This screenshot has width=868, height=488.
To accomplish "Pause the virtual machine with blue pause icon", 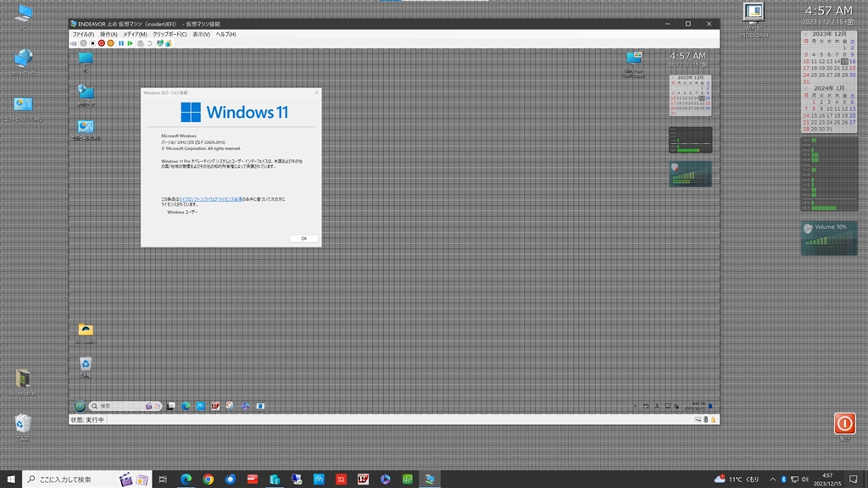I will click(121, 43).
